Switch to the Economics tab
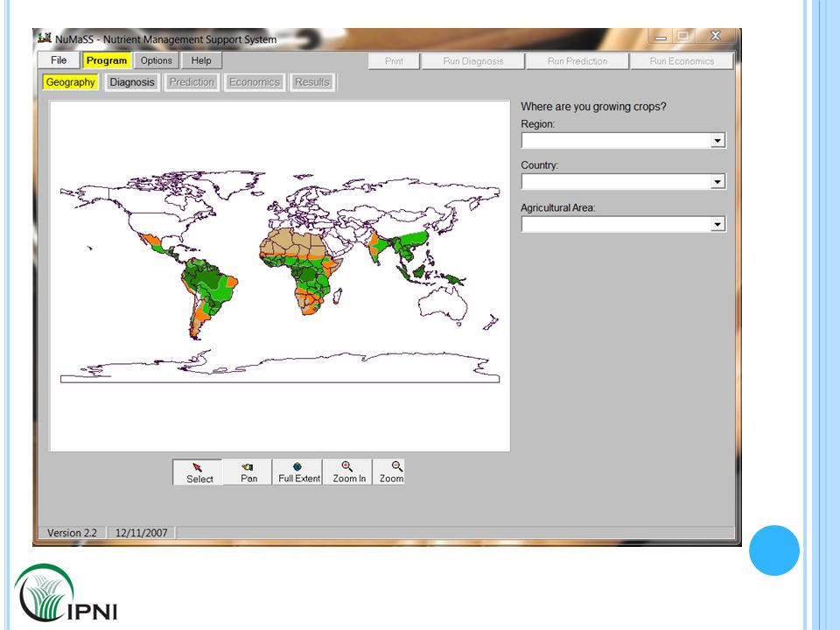This screenshot has height=630, width=840. (x=255, y=82)
